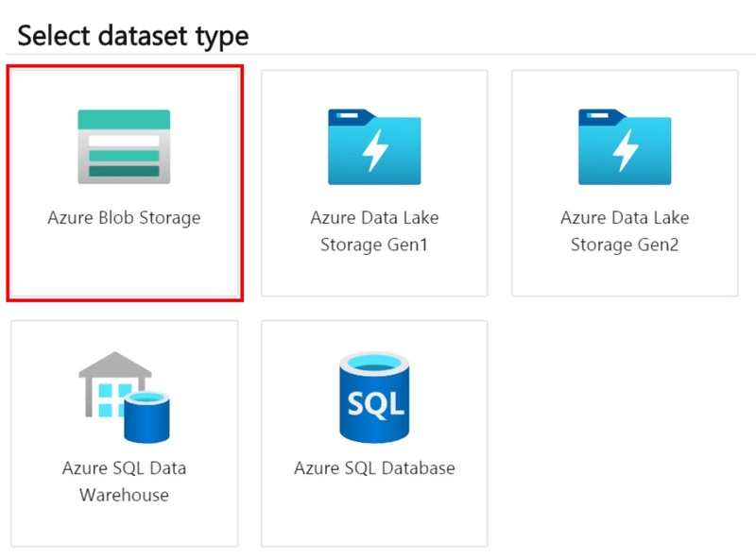Click the Azure Blob Storage text label
Image resolution: width=756 pixels, height=559 pixels.
(x=124, y=217)
